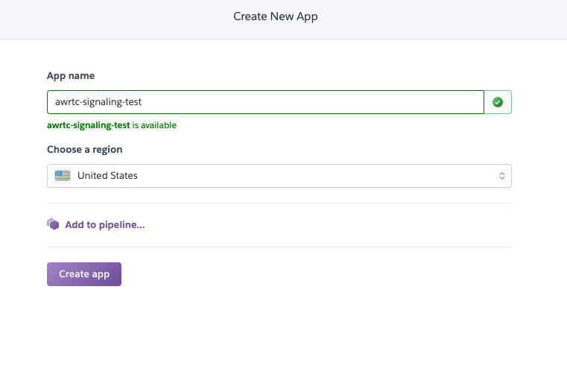
Task: Click the Choose a region label
Action: point(85,149)
